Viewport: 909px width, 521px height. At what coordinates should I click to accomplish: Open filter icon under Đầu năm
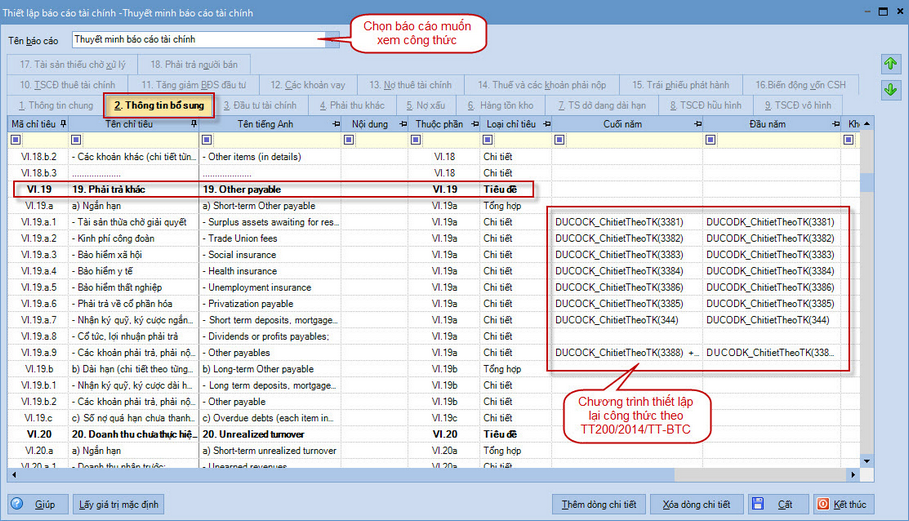click(x=710, y=140)
